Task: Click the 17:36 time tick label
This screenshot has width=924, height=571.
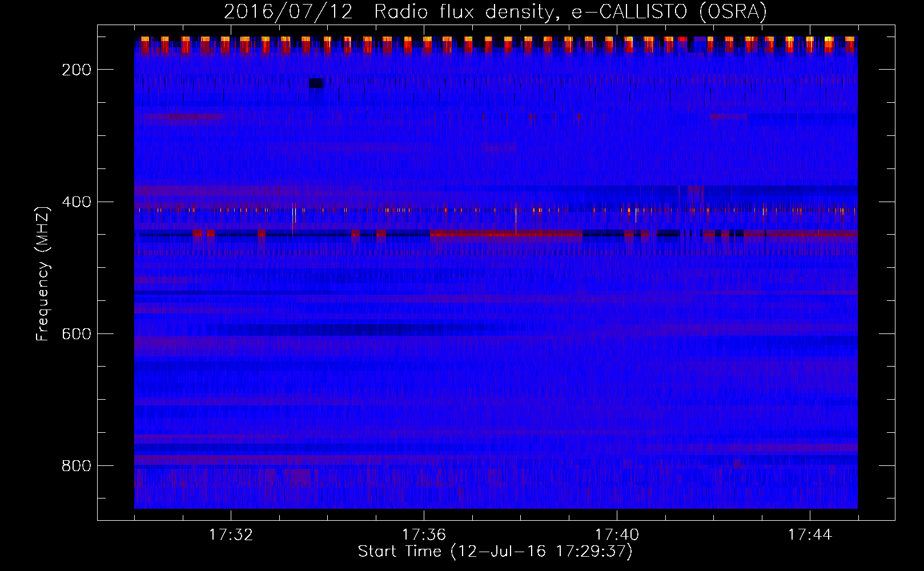Action: 424,535
